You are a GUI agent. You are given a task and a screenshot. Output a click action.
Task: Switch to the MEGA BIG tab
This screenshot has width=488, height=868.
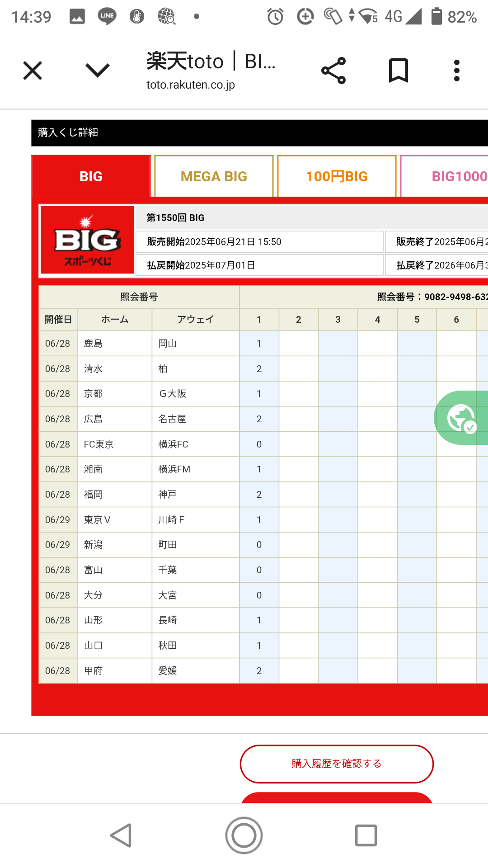tap(214, 176)
